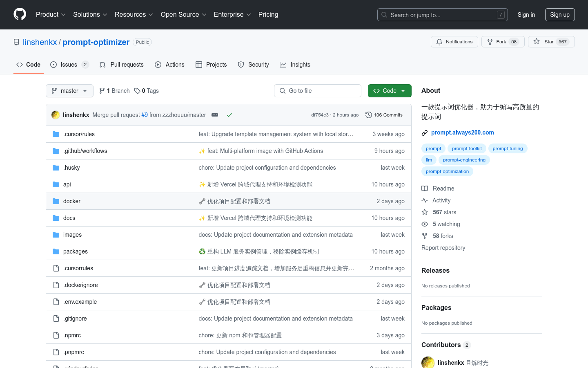
Task: Switch to the Insights tab
Action: pos(295,65)
